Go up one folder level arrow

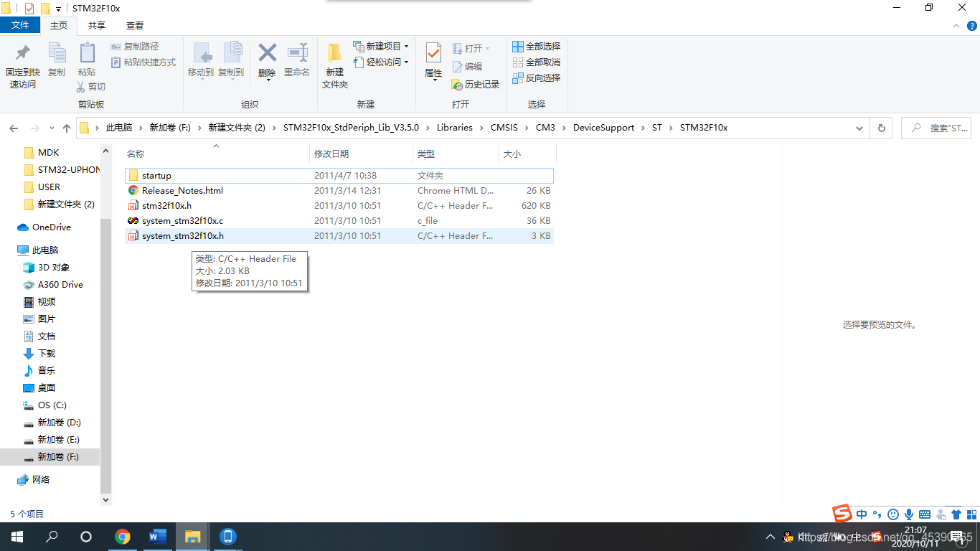tap(67, 128)
